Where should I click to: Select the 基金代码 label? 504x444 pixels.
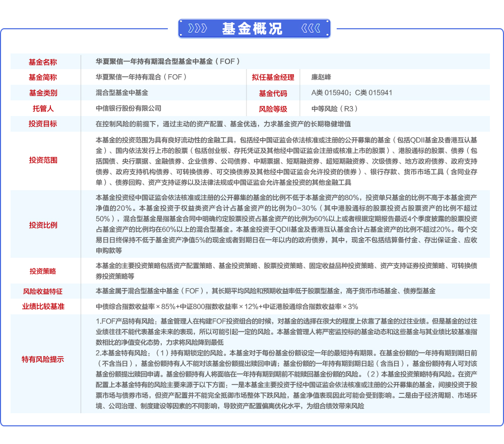point(273,93)
